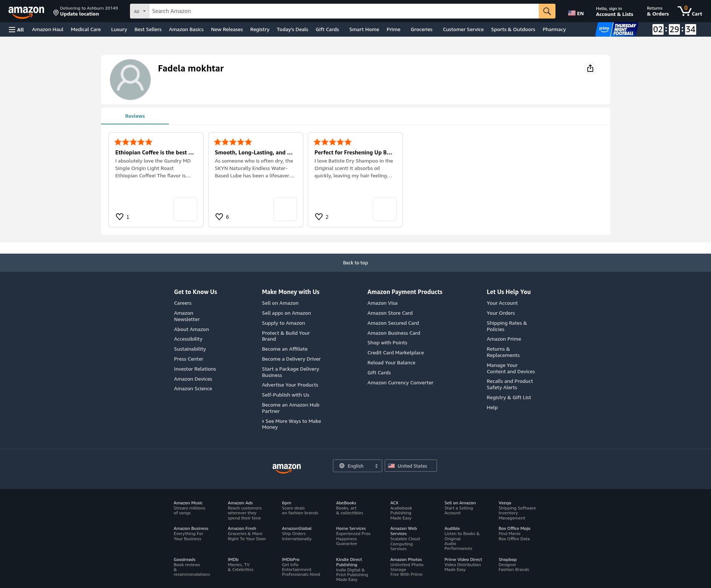Click the orange search magnifier button
This screenshot has width=711, height=588.
coord(547,11)
